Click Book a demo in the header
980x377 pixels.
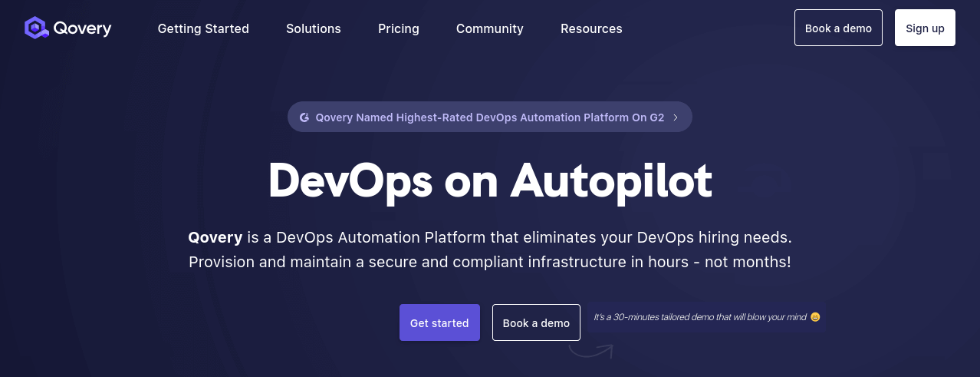[x=838, y=28]
